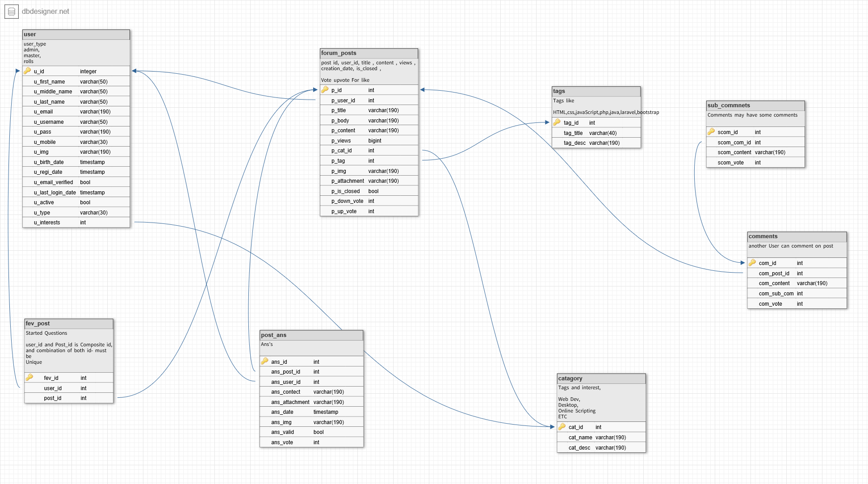Click the sub_commnets table header
868x484 pixels.
click(x=755, y=105)
